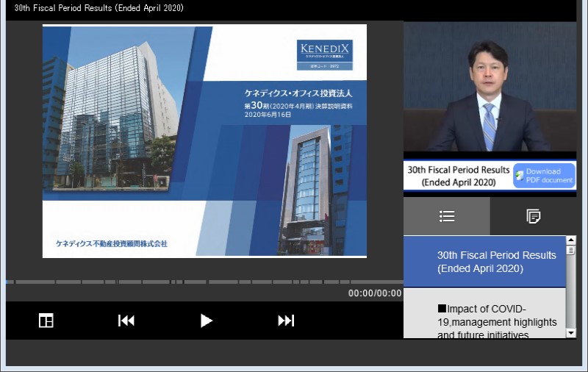Click the chapter list scrollbar thumb
The height and width of the screenshot is (372, 588).
[x=571, y=250]
